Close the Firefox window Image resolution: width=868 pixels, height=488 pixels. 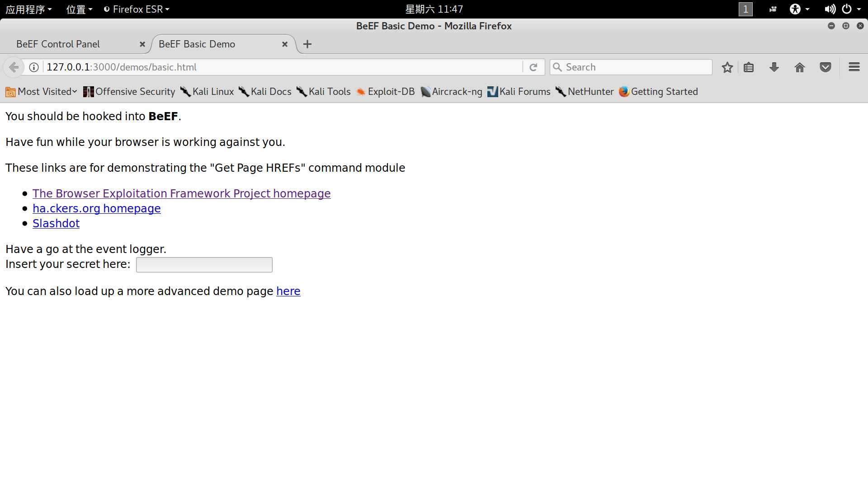[x=860, y=26]
